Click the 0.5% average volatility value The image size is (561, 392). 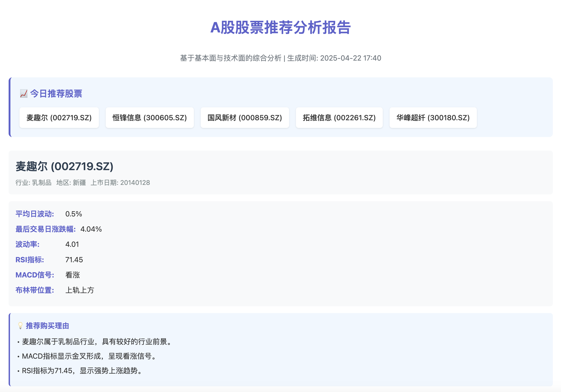[73, 214]
